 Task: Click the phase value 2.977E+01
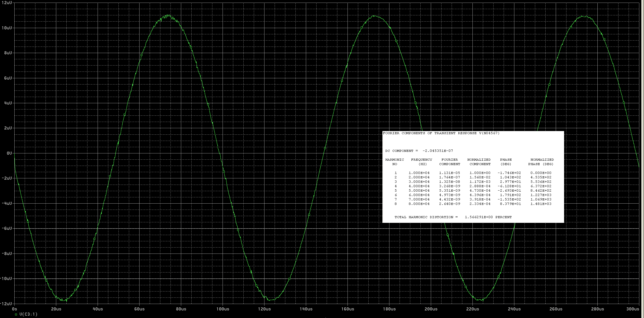[510, 182]
